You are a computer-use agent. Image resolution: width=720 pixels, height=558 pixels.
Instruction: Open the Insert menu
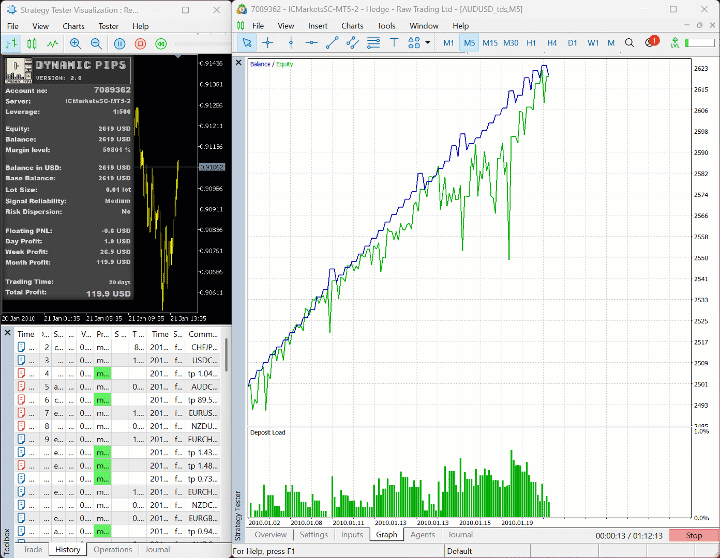coord(318,26)
